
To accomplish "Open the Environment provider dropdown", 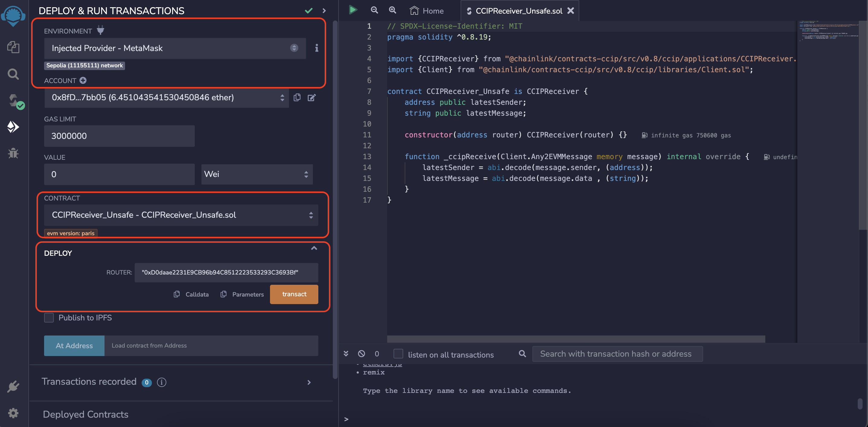I will (x=175, y=48).
